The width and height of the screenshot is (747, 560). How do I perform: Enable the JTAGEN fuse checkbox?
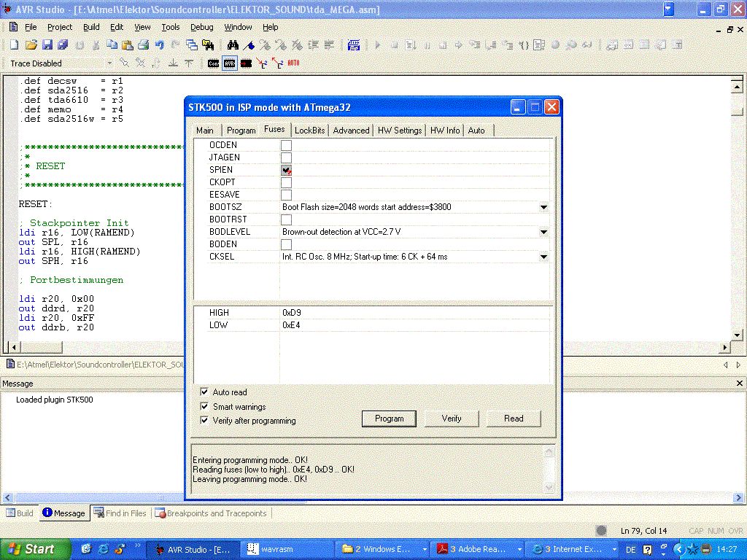pos(286,157)
